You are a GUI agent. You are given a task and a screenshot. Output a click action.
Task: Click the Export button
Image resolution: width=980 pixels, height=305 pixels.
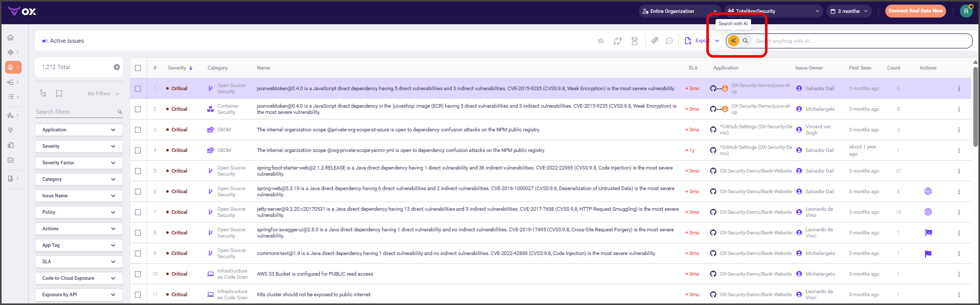[x=698, y=41]
